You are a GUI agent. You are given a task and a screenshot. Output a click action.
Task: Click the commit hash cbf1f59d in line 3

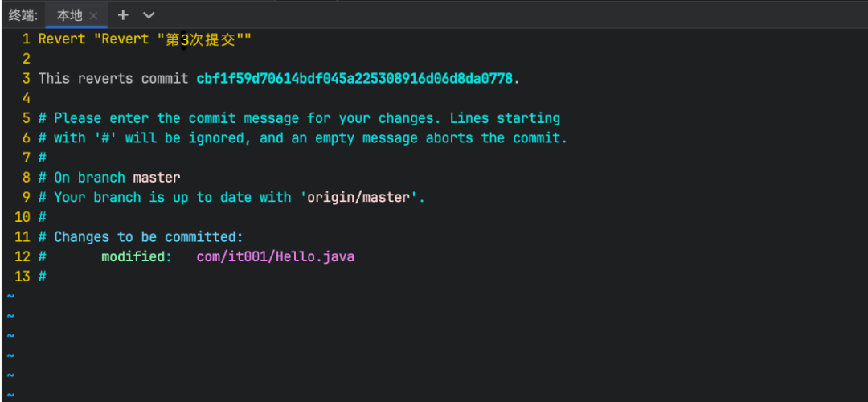point(354,79)
